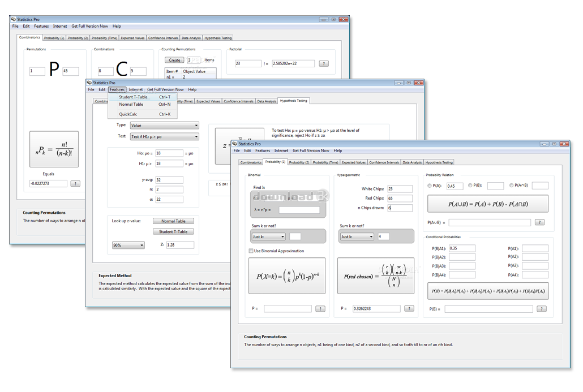The width and height of the screenshot is (583, 392).
Task: Switch to the Probability (Time) tab in front window
Action: click(325, 162)
